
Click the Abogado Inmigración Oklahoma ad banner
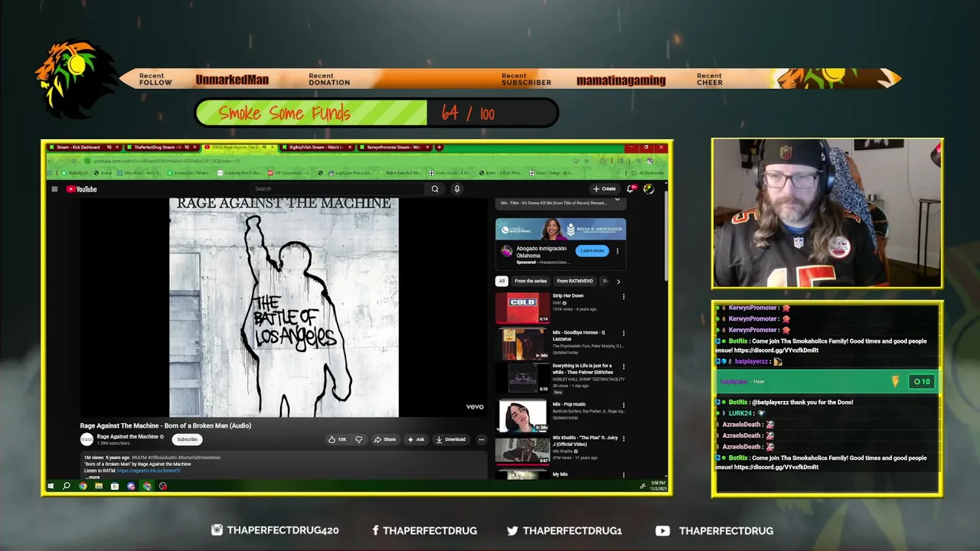pyautogui.click(x=560, y=229)
